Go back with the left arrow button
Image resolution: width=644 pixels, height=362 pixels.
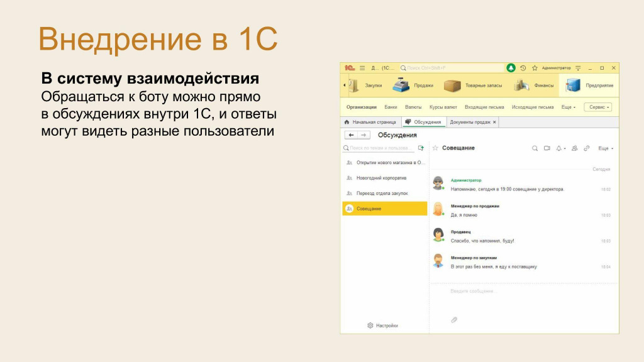point(351,135)
